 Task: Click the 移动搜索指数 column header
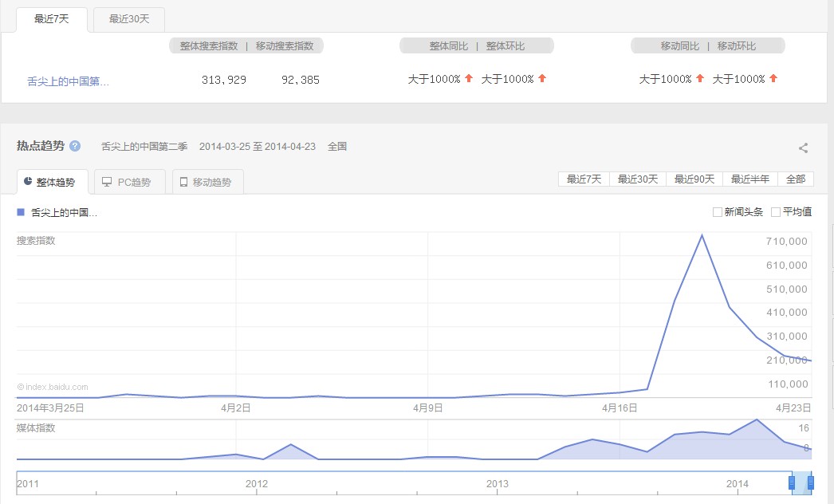tap(285, 46)
